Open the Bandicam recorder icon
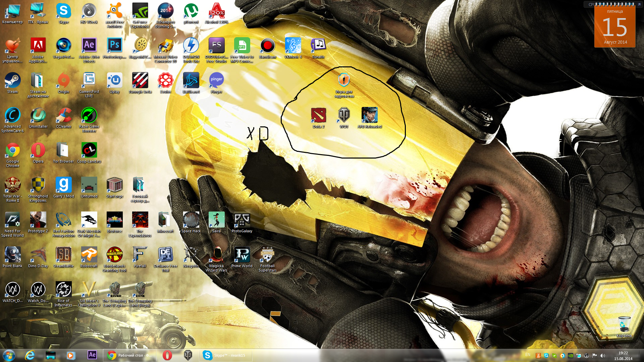The width and height of the screenshot is (644, 362). [267, 48]
